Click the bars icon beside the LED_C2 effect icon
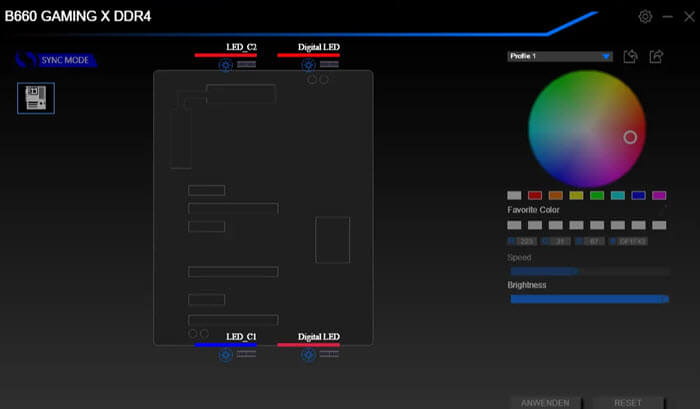Viewport: 700px width, 409px height. 246,65
